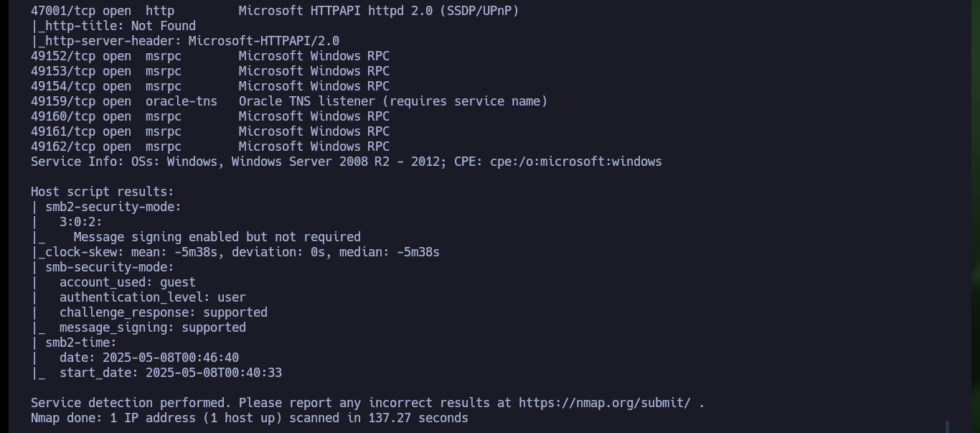Click the port 47001/tcp http line

click(275, 11)
